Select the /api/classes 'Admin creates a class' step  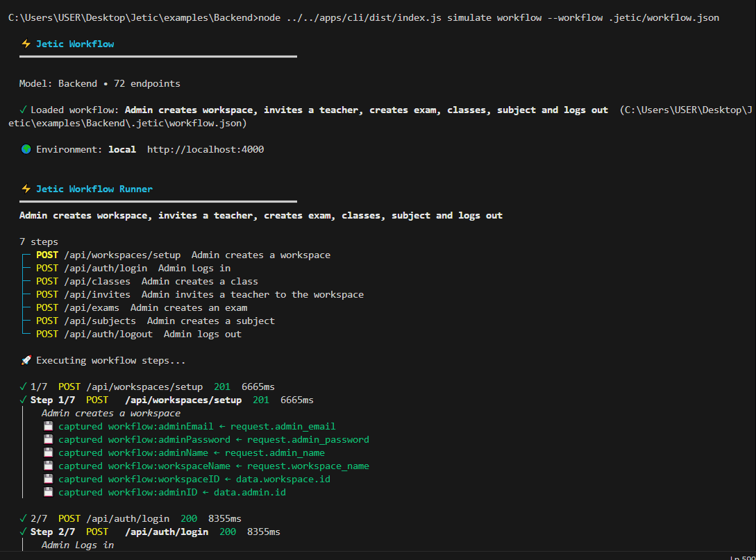pyautogui.click(x=147, y=282)
